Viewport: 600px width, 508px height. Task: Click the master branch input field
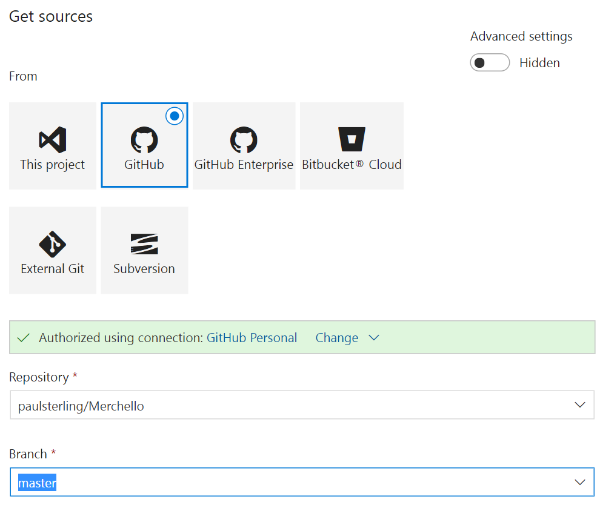point(302,482)
